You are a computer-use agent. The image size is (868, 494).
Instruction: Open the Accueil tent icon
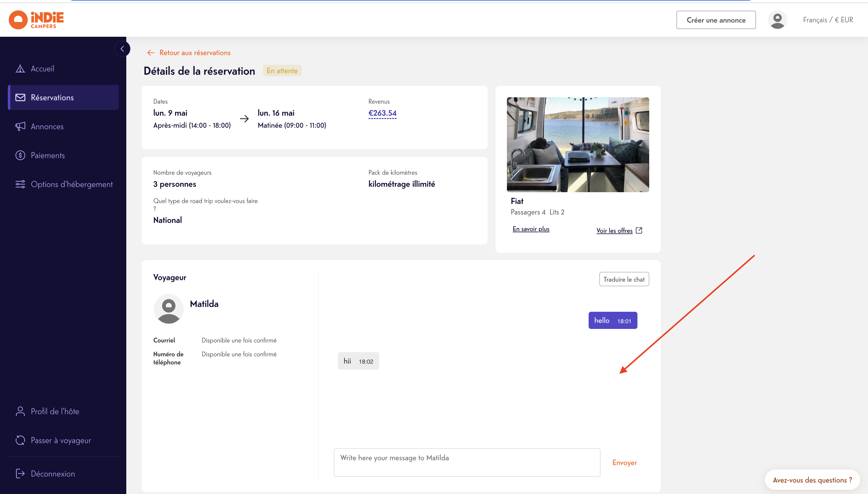(20, 69)
